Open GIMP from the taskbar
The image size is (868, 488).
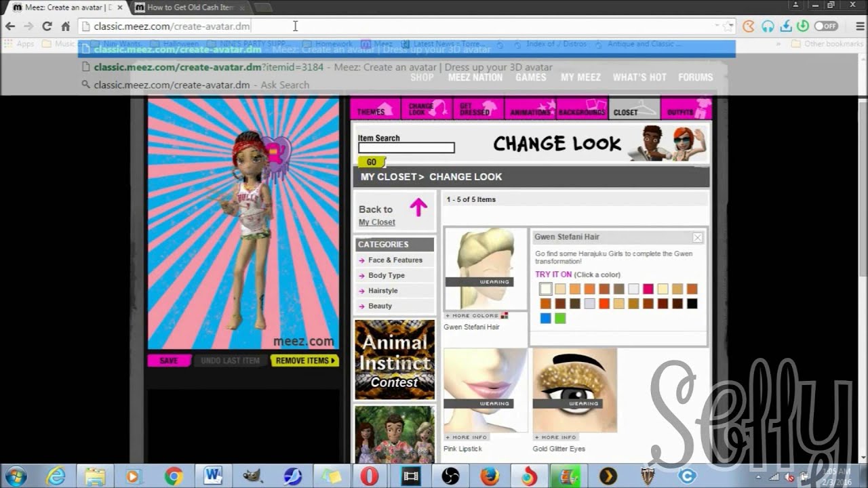(x=253, y=476)
